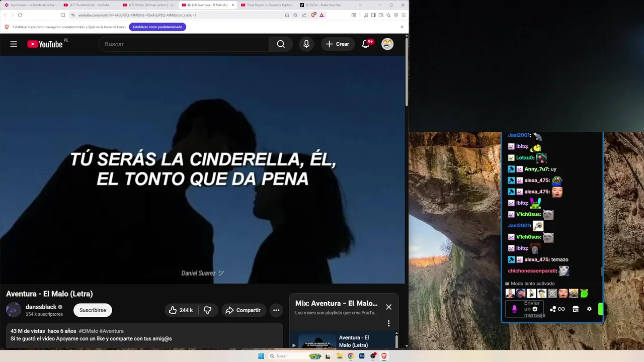Click the browser address bar URL
This screenshot has height=362, width=644.
(x=137, y=15)
